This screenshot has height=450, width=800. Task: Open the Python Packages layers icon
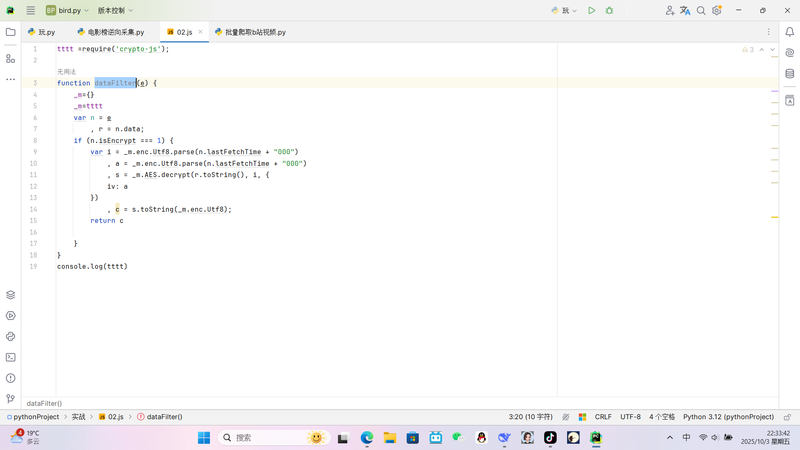(11, 295)
